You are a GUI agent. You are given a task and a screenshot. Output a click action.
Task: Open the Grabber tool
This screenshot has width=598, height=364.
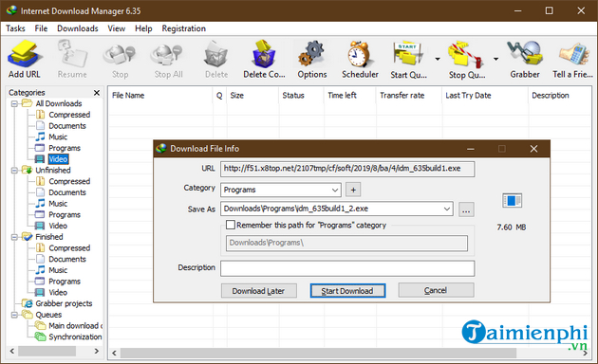click(525, 59)
